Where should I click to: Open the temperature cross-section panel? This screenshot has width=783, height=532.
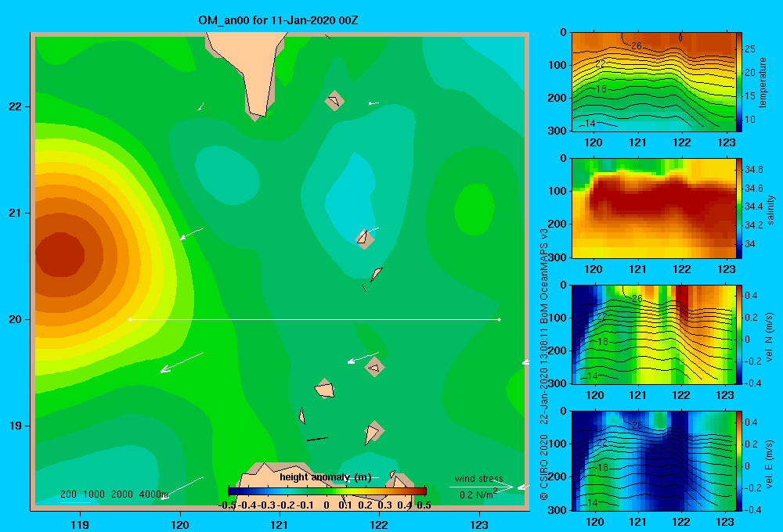pyautogui.click(x=654, y=82)
